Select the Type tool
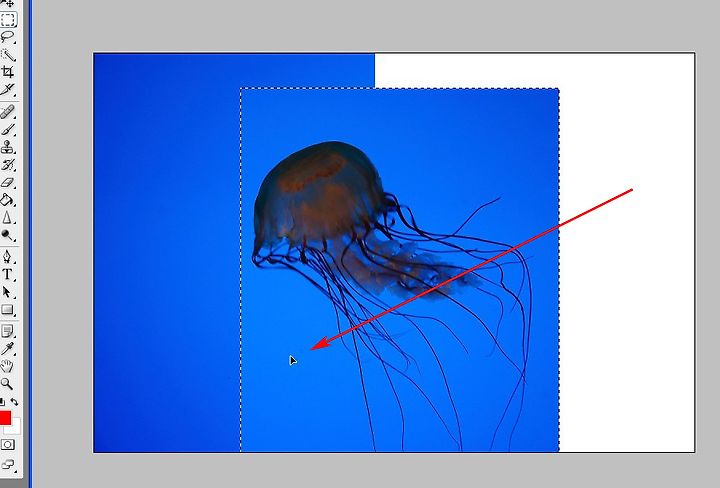The image size is (720, 488). (8, 275)
